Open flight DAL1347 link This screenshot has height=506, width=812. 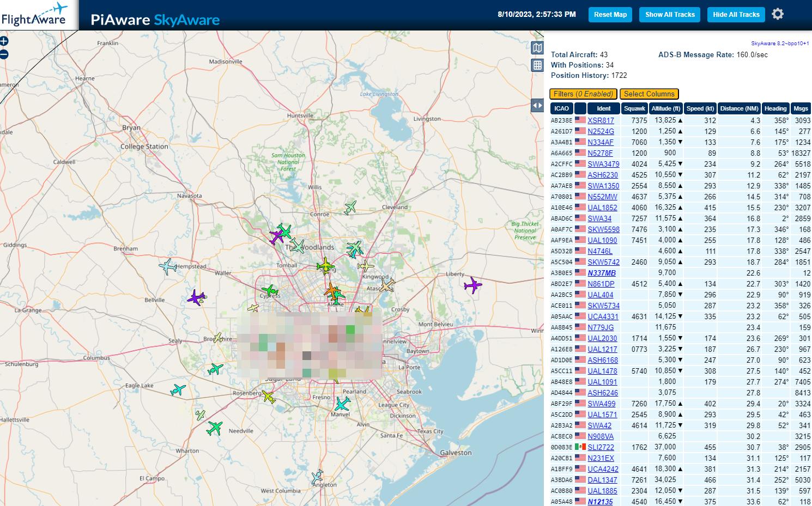(x=602, y=480)
